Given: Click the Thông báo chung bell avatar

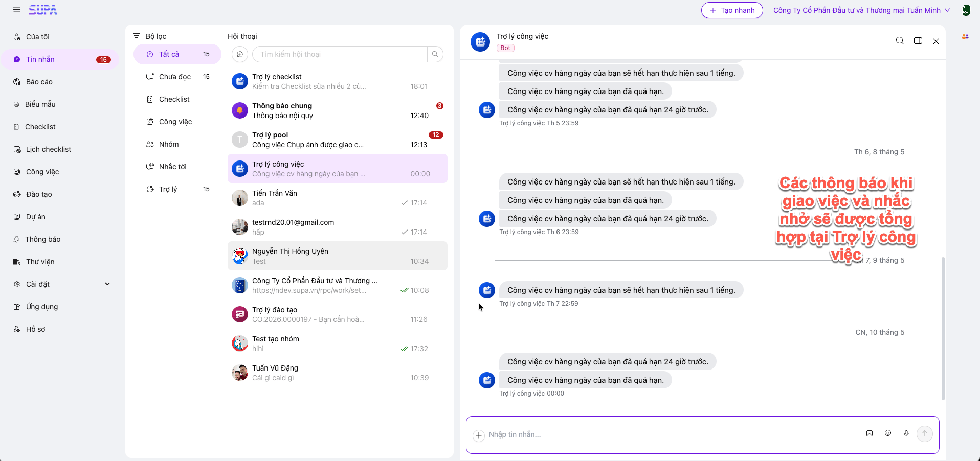Looking at the screenshot, I should 240,110.
